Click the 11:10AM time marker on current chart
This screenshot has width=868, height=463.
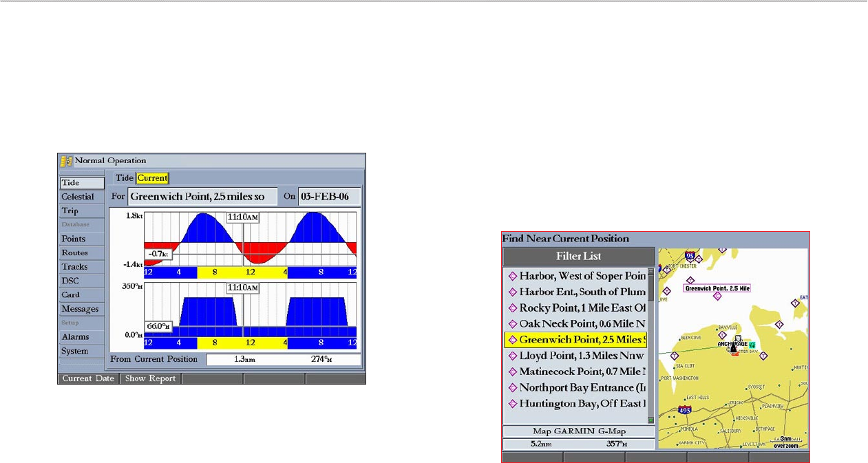tap(244, 217)
